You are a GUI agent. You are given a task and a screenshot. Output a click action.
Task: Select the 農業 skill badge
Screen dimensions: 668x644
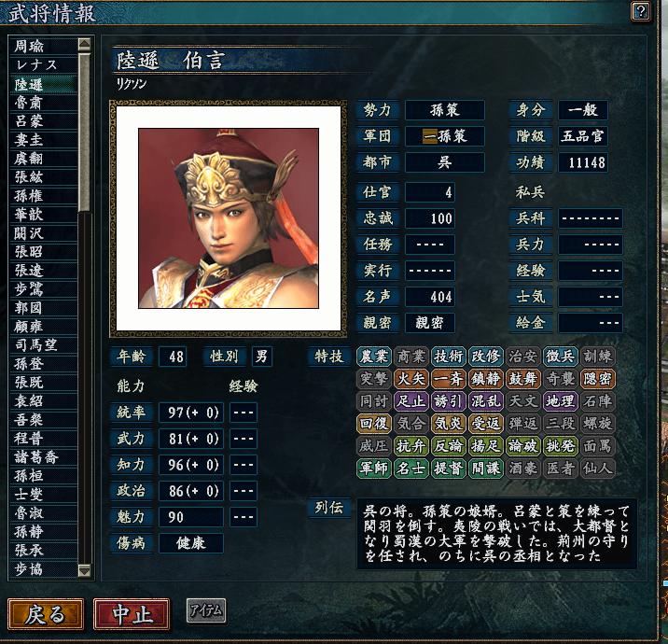point(373,357)
